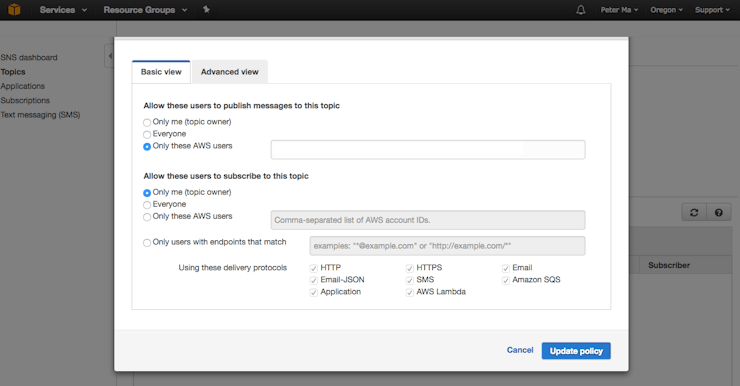Toggle the AWS Lambda protocol checkbox
The image size is (740, 386).
click(x=410, y=293)
